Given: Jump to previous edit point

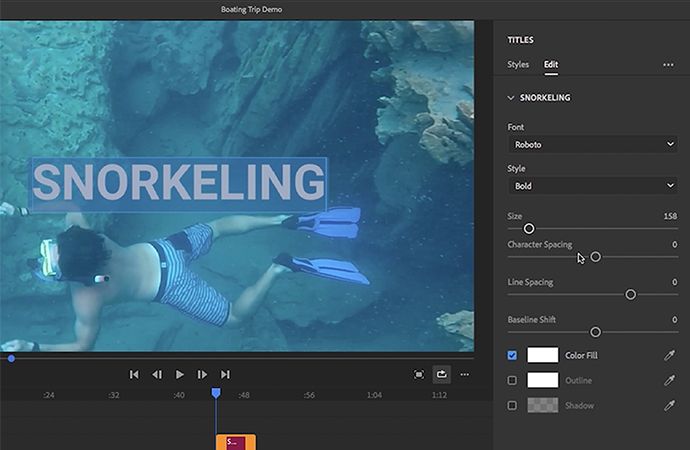Looking at the screenshot, I should 134,374.
